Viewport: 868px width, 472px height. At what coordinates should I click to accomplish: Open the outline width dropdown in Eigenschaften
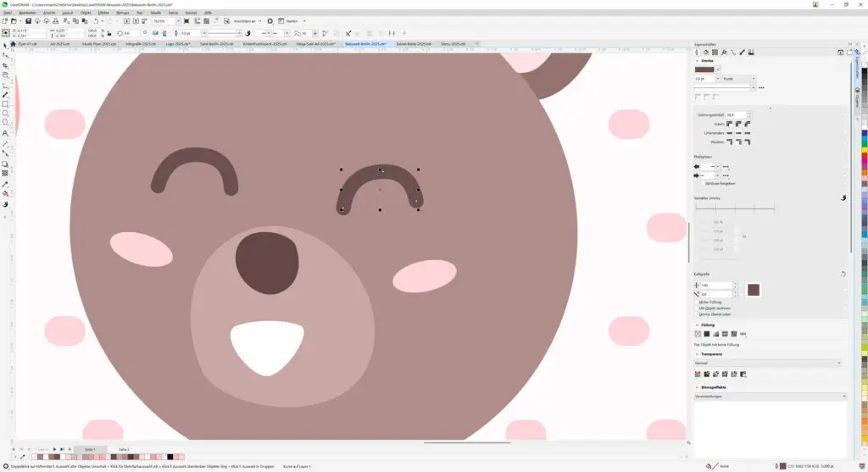pyautogui.click(x=718, y=79)
